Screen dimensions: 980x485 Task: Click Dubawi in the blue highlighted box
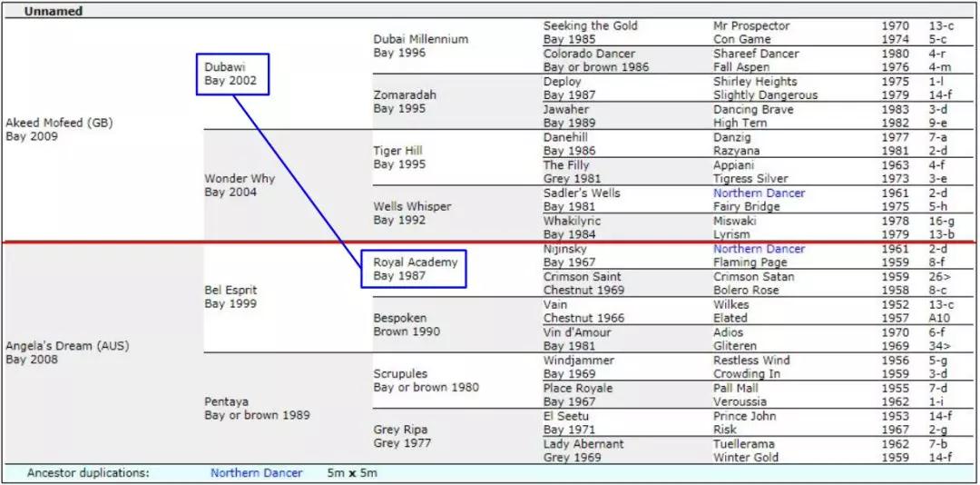pos(225,67)
